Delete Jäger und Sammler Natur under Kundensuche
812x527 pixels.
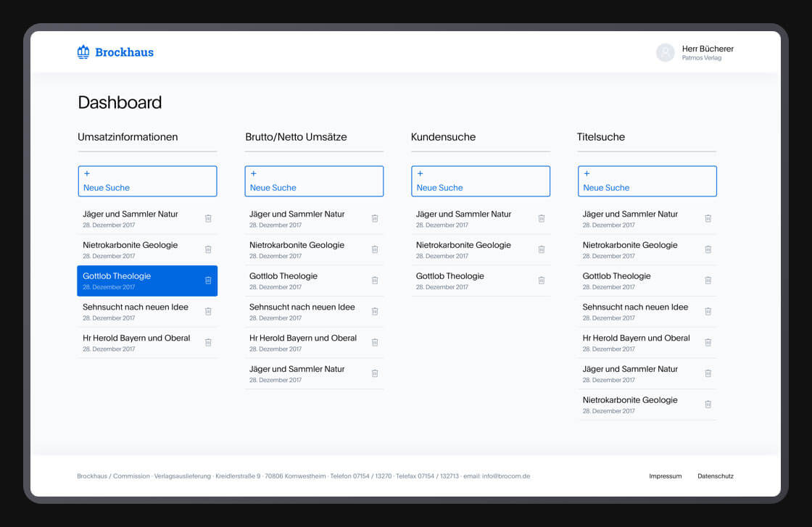[x=541, y=218]
